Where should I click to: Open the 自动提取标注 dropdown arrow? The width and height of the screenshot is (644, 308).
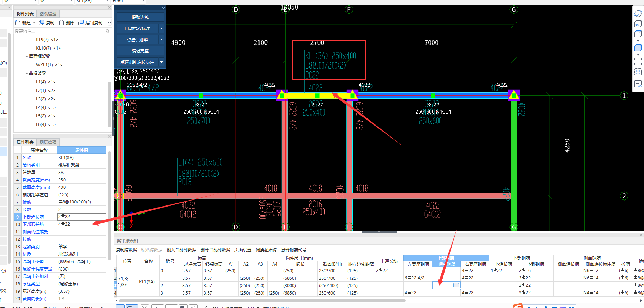coord(161,28)
